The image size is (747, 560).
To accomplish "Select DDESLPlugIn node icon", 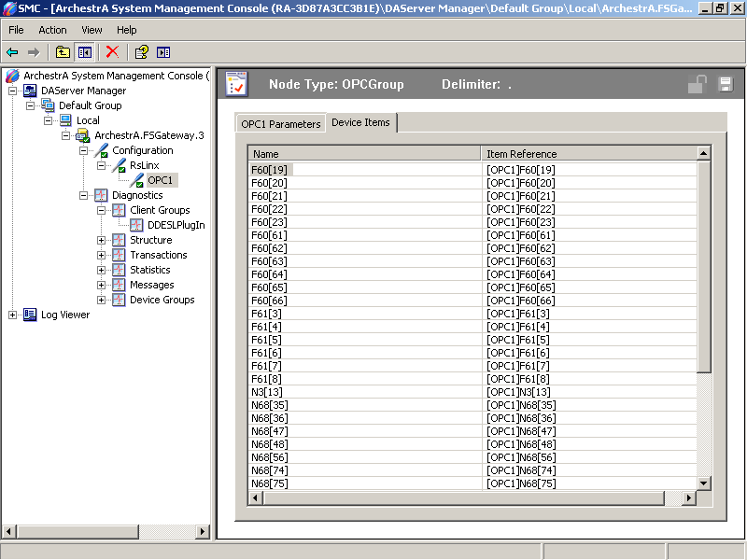I will [137, 225].
